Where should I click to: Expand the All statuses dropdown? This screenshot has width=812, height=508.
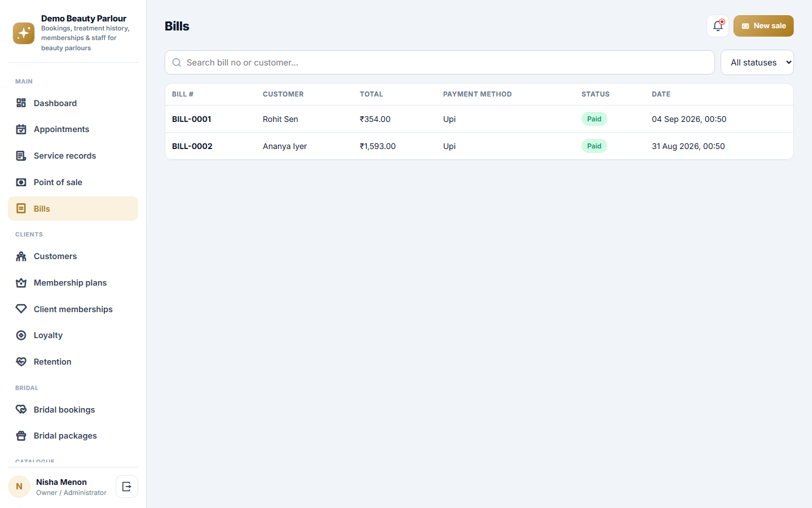click(x=757, y=63)
